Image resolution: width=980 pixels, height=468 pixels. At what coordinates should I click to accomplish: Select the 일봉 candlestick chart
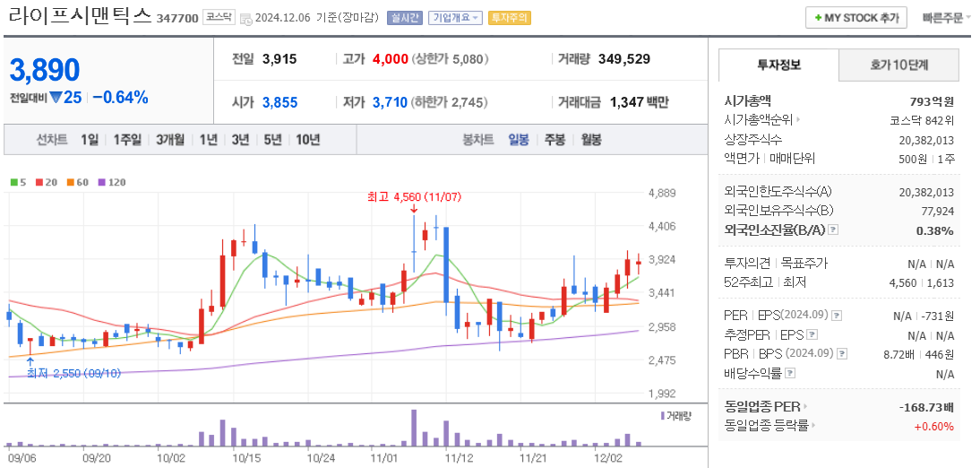pyautogui.click(x=519, y=140)
